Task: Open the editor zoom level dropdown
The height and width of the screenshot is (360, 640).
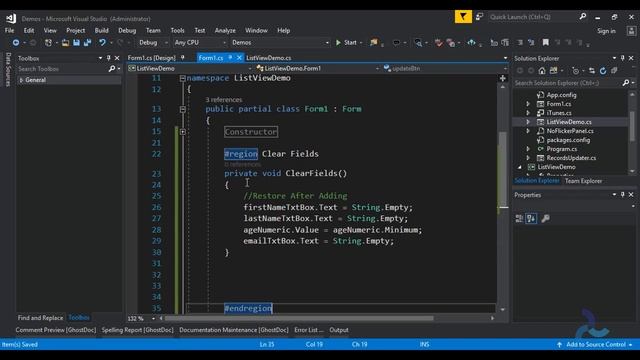Action: click(153, 318)
